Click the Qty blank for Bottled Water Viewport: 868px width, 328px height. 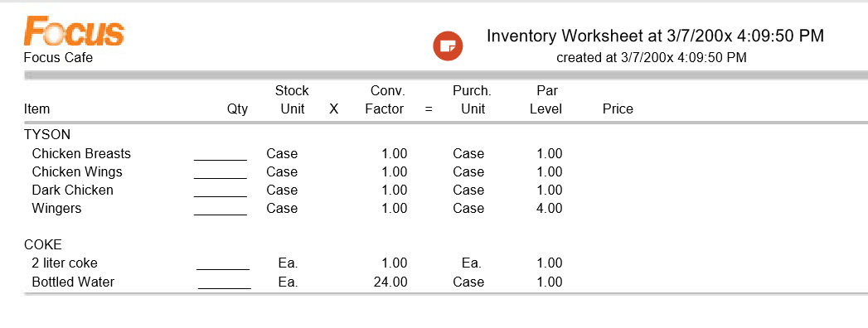tap(225, 282)
